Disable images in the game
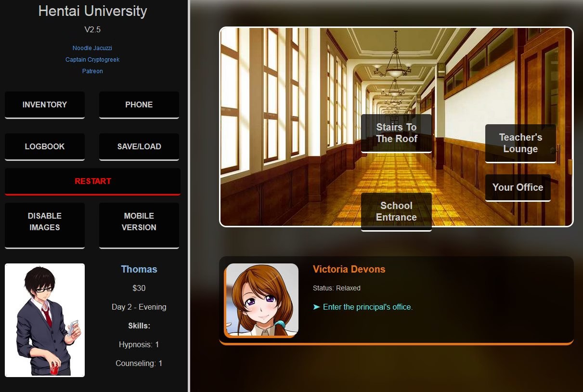The image size is (583, 392). tap(44, 222)
